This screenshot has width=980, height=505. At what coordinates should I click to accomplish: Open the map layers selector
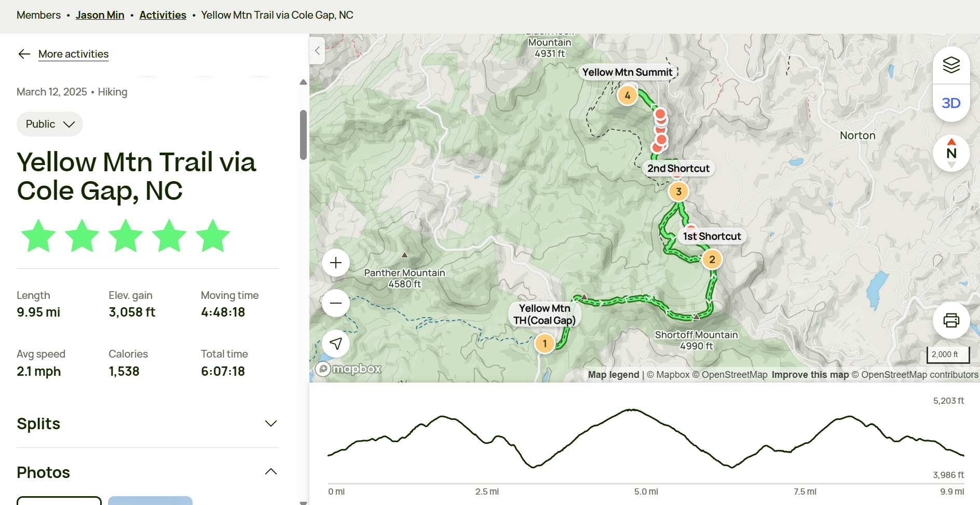[x=951, y=65]
